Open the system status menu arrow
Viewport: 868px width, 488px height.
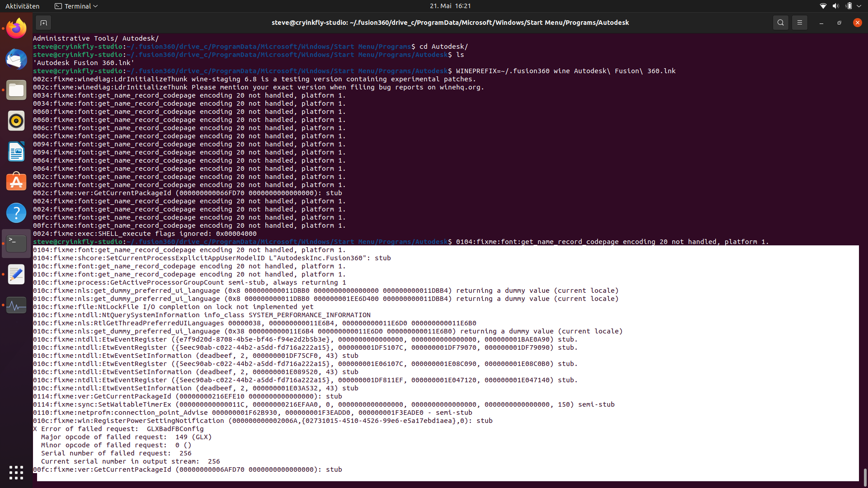[859, 6]
